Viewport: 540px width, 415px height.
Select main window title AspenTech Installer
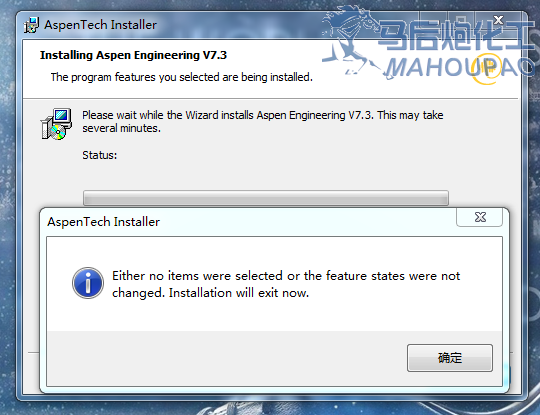[101, 25]
